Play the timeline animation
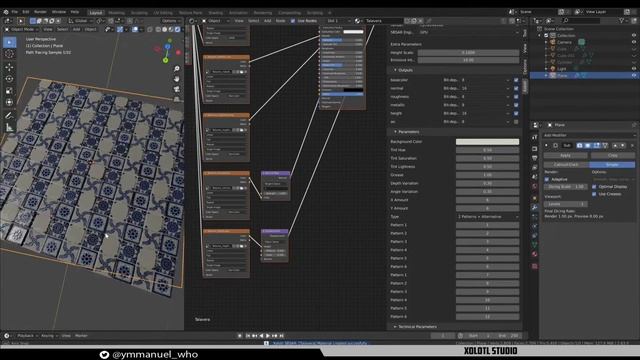This screenshot has width=640, height=360. pos(268,336)
